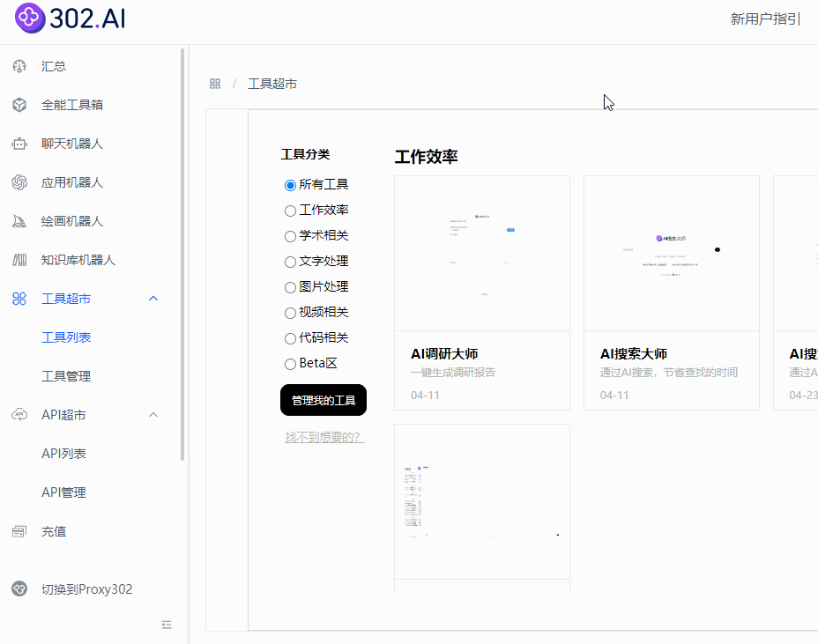Select the 图片处理 radio button
The height and width of the screenshot is (644, 818).
pyautogui.click(x=290, y=287)
